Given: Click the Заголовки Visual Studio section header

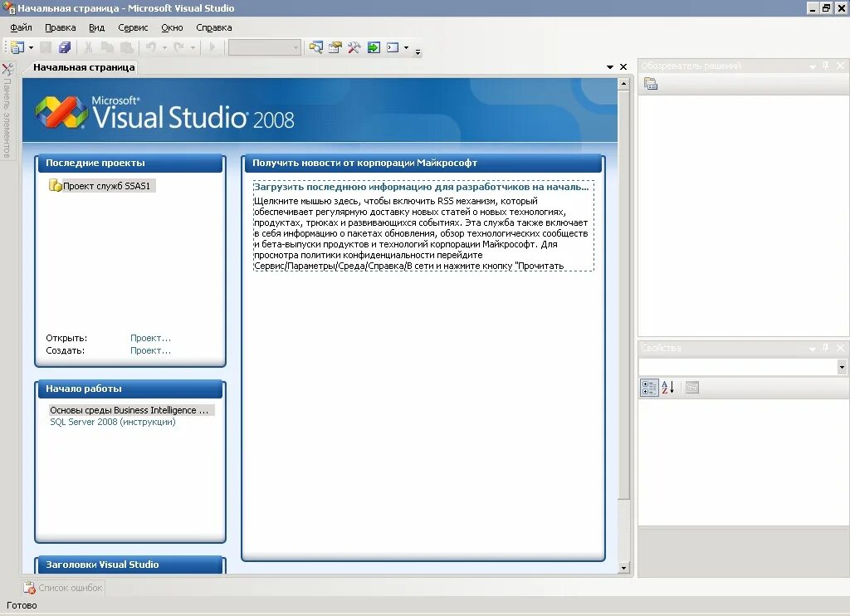Looking at the screenshot, I should click(x=130, y=565).
